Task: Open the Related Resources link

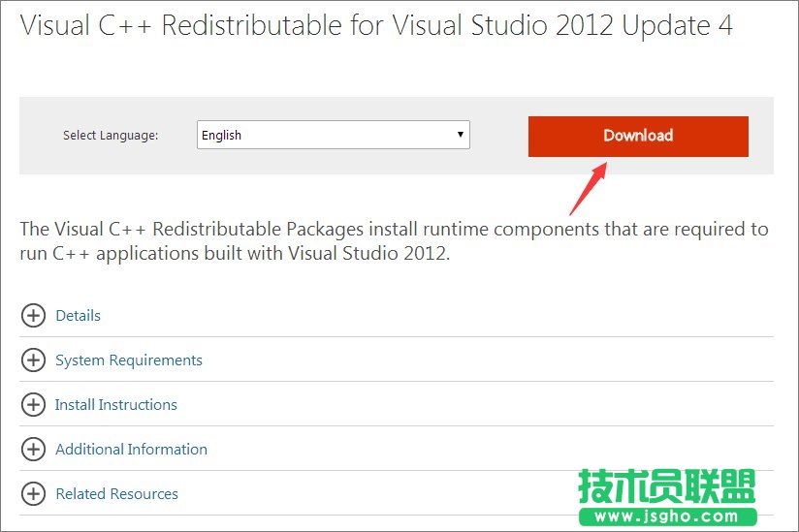Action: pyautogui.click(x=116, y=494)
